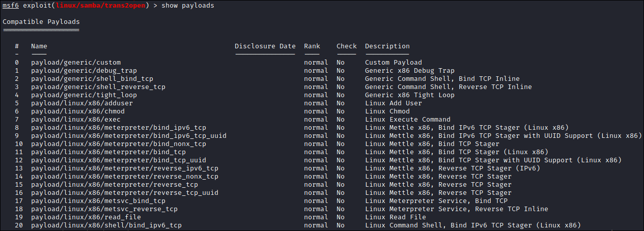Click payload/linux/x86/meterpreter/bind_tcp entry

[108, 152]
